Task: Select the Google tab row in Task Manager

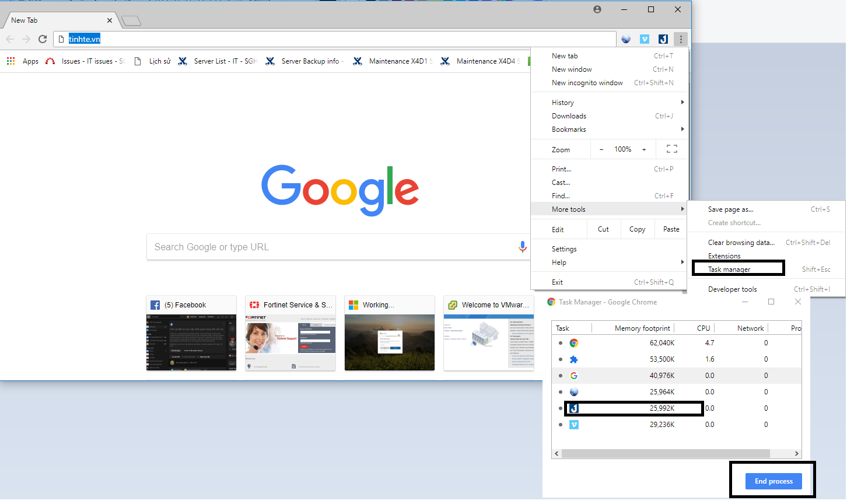Action: [677, 376]
